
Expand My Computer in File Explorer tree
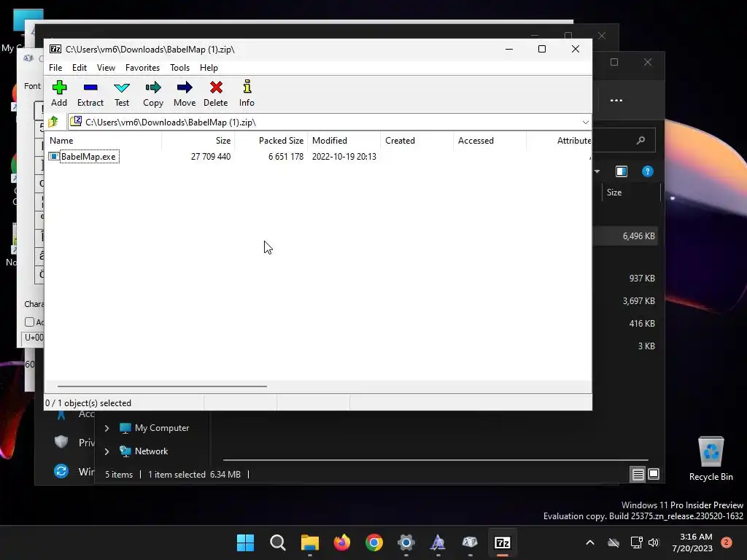point(107,428)
